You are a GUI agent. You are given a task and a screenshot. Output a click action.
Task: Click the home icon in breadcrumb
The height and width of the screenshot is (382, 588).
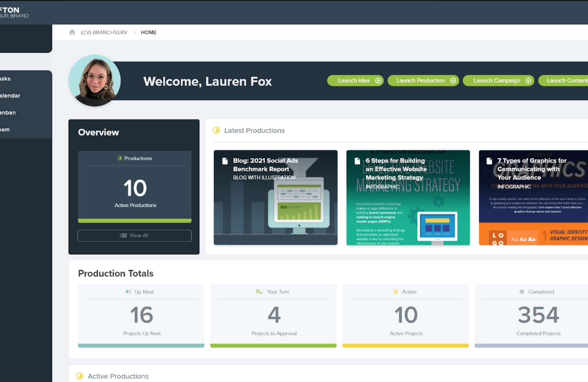[72, 32]
